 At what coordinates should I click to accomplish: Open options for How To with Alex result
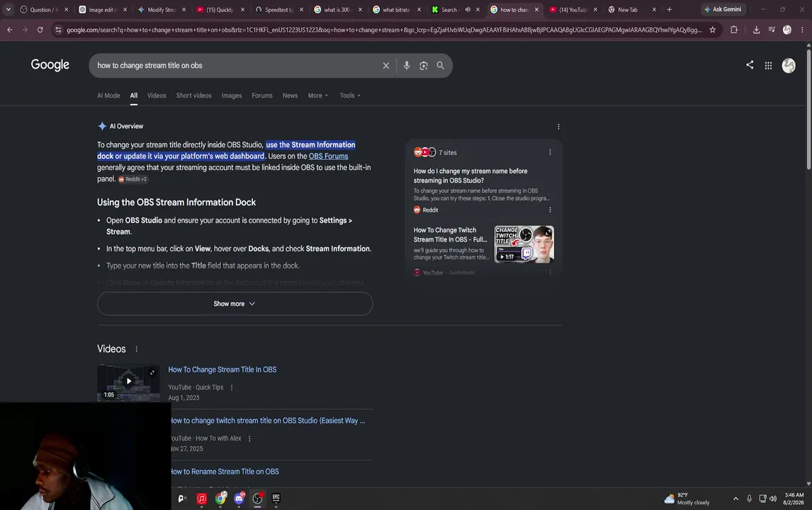tap(249, 438)
